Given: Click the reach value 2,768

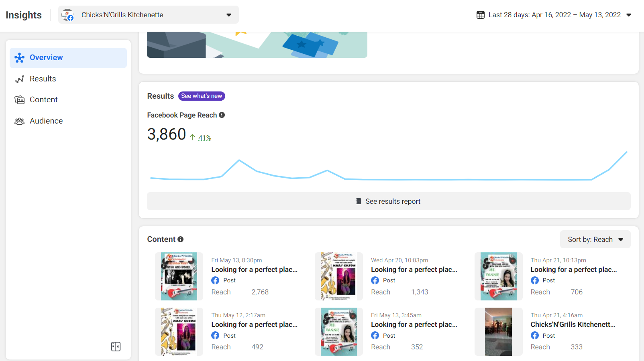Looking at the screenshot, I should [260, 292].
